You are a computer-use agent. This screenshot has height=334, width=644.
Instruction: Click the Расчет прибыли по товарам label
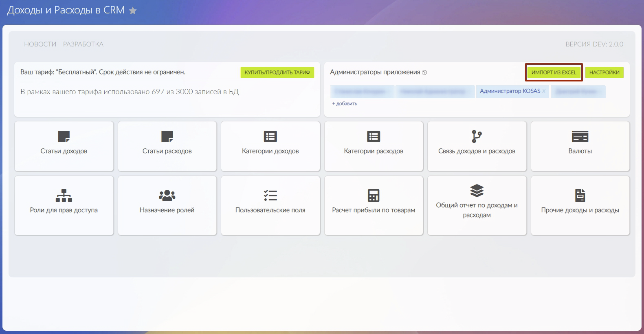tap(374, 210)
